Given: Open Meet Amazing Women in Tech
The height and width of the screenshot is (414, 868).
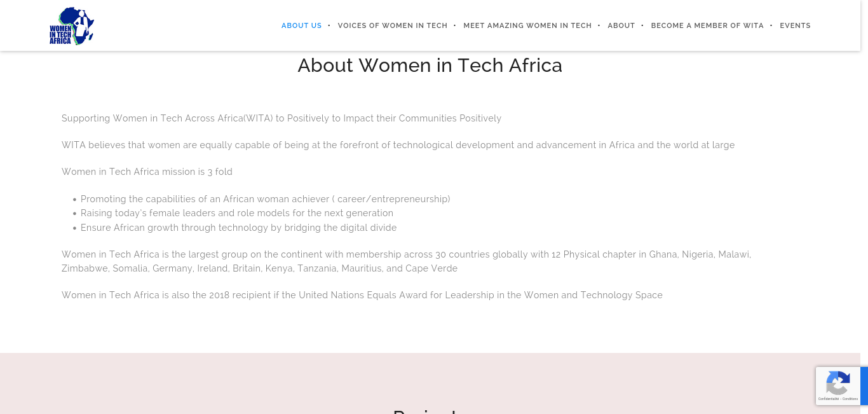Looking at the screenshot, I should (527, 26).
